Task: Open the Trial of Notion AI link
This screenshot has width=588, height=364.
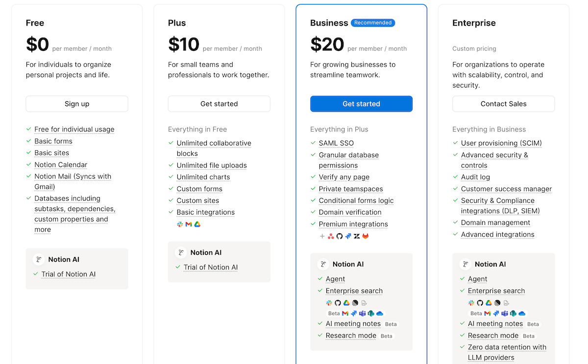Action: coord(68,274)
